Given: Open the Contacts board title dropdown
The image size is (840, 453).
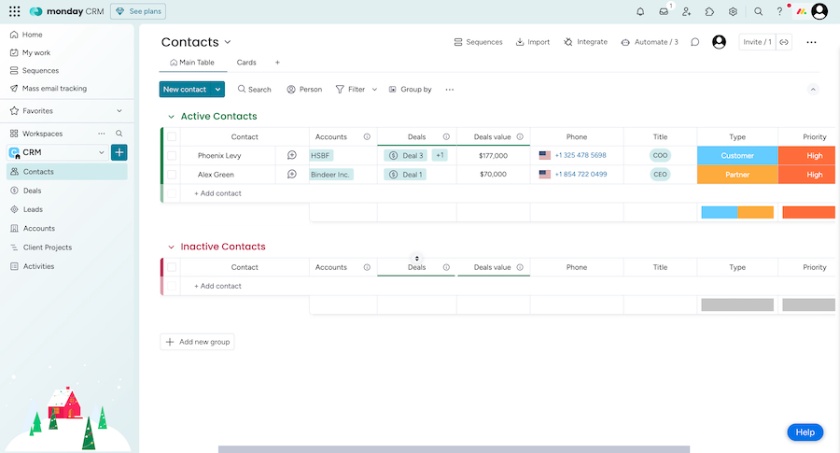Looking at the screenshot, I should coord(228,42).
